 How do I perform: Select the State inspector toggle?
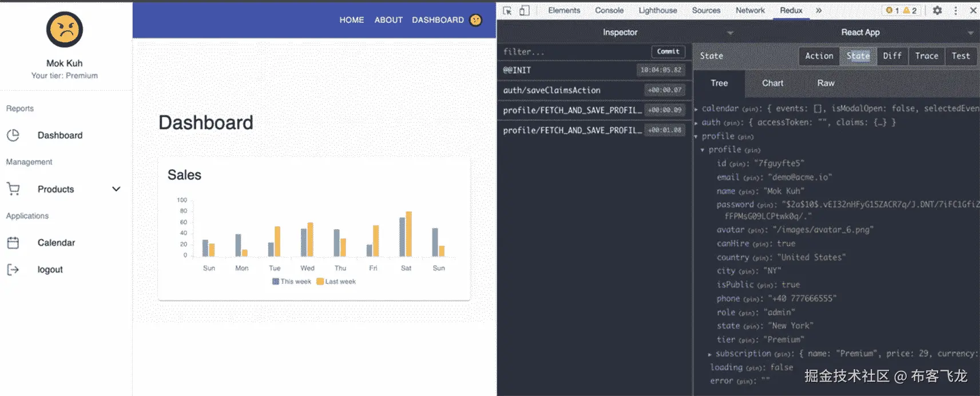coord(858,56)
